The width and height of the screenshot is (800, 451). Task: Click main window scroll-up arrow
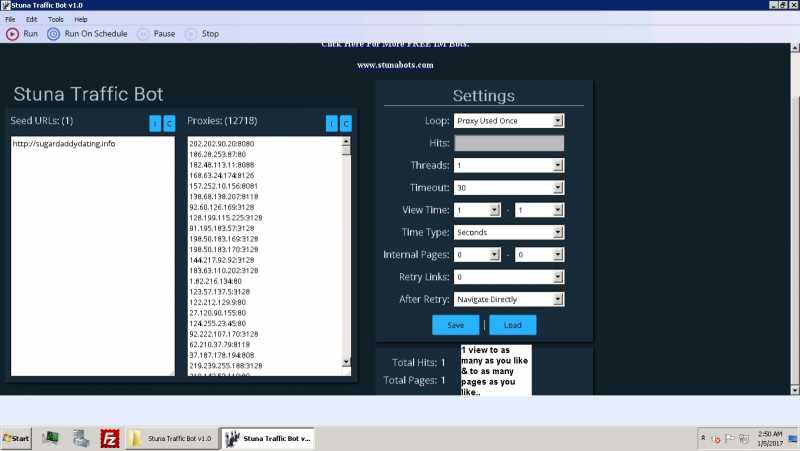795,47
